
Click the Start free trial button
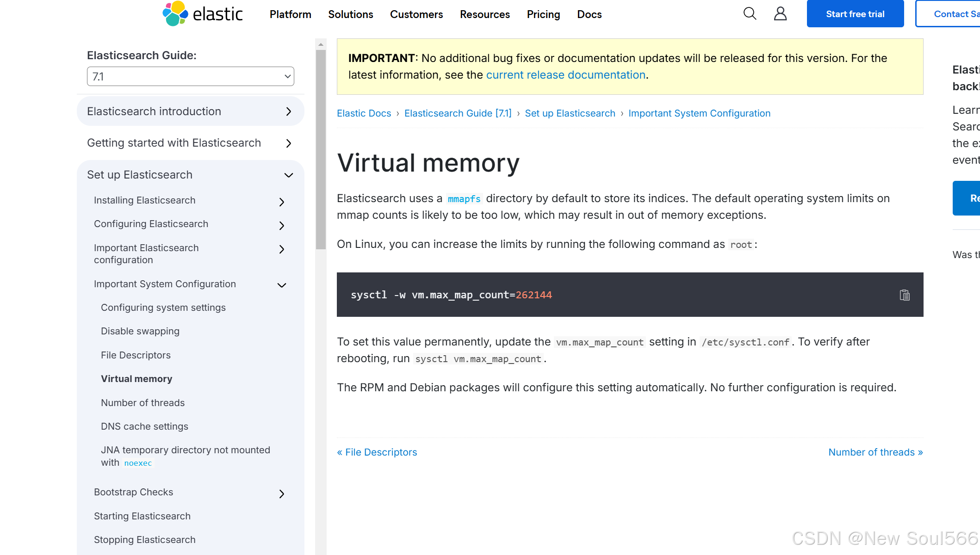click(855, 13)
